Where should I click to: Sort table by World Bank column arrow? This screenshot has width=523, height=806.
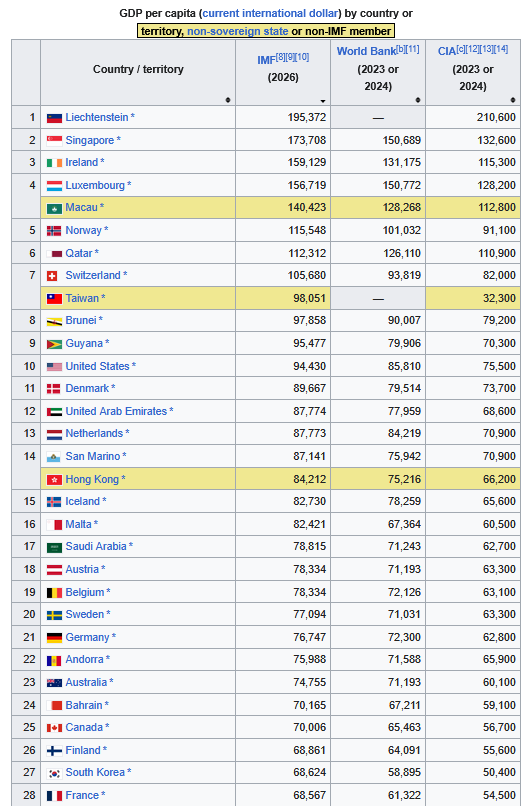(418, 100)
